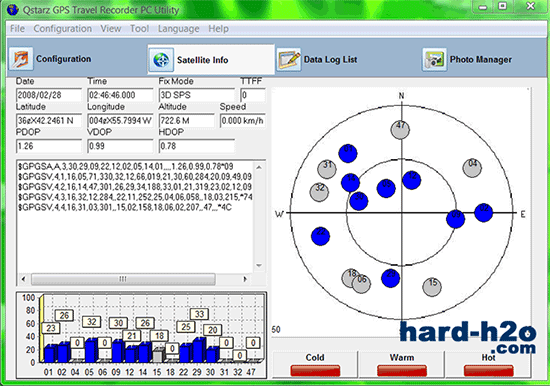This screenshot has width=550, height=386.
Task: Select the Satellite Info globe icon
Action: [161, 60]
